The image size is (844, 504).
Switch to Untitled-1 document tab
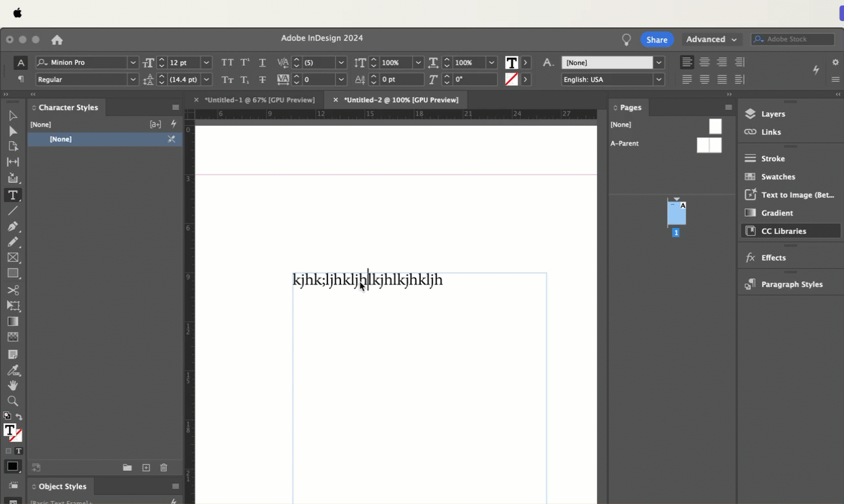pyautogui.click(x=259, y=100)
